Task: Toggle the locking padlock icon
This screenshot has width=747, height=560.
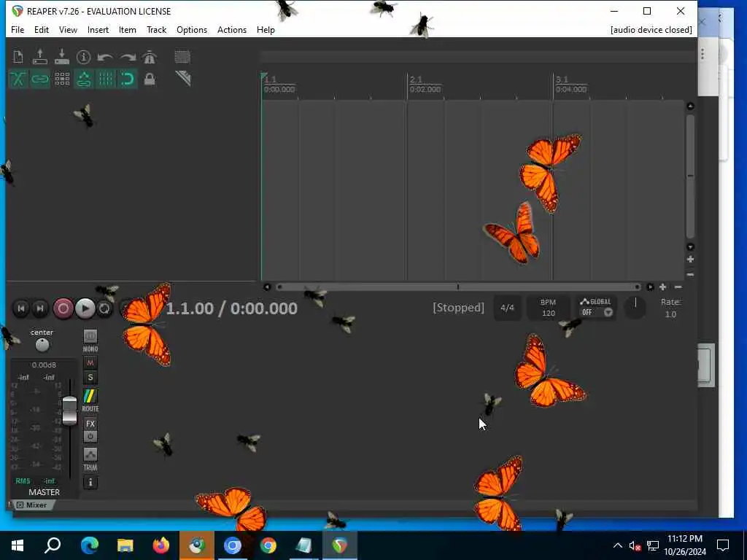Action: [150, 79]
